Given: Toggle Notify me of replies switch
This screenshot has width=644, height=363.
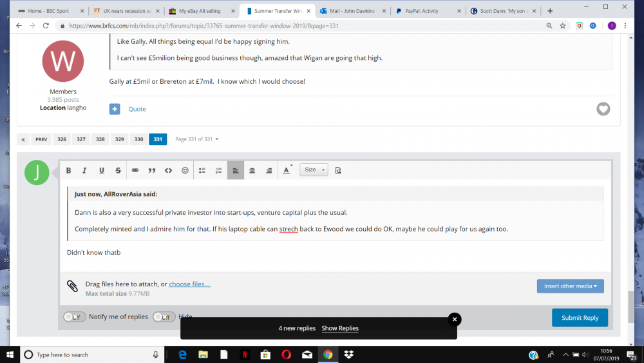Looking at the screenshot, I should pyautogui.click(x=75, y=317).
